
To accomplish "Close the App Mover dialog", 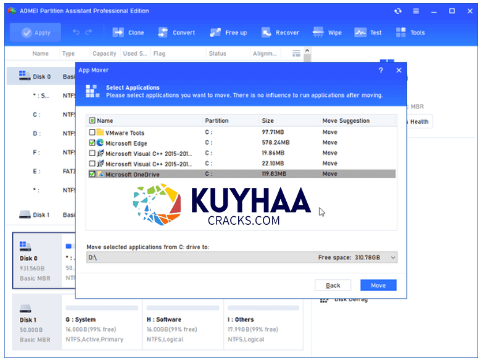I will tap(399, 70).
